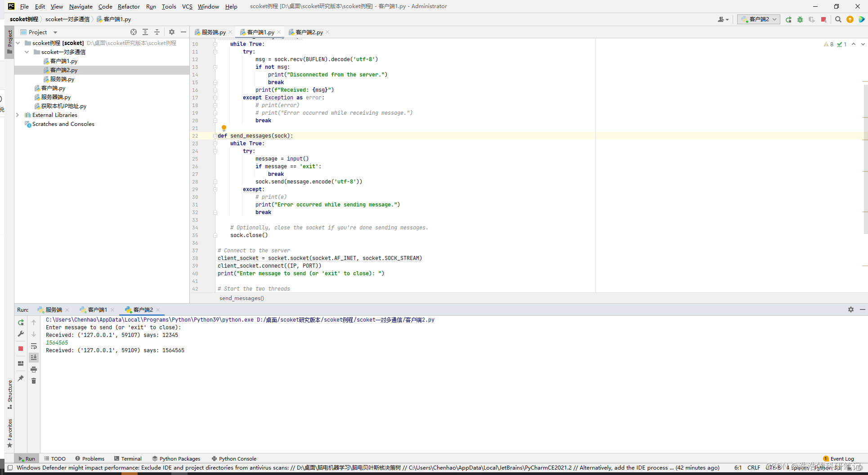
Task: Toggle soft-wrap in console output
Action: click(x=34, y=346)
